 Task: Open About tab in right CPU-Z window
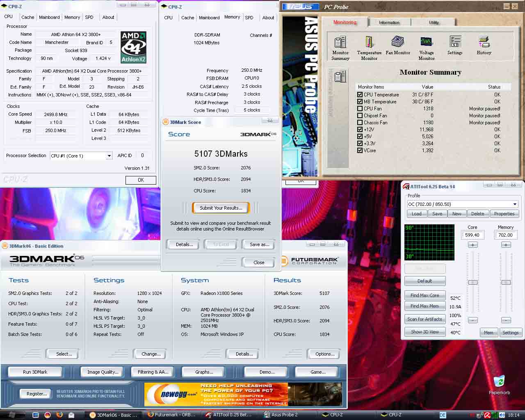[x=268, y=18]
